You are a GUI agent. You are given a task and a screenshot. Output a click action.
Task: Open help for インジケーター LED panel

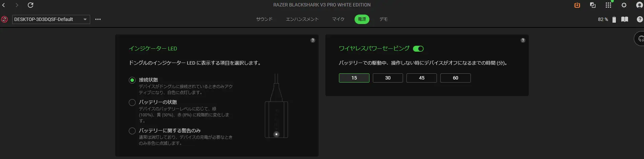[313, 40]
